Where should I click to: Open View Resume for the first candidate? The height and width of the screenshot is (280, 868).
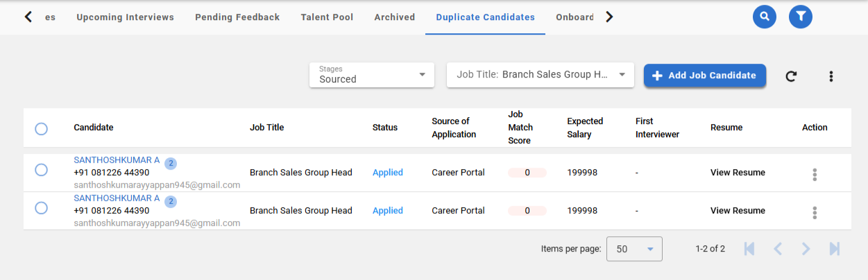[738, 173]
